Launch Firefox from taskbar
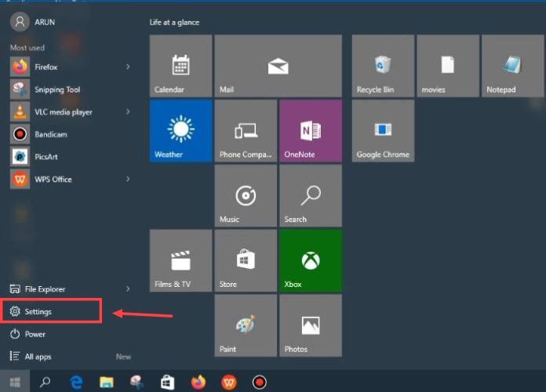Viewport: 546px width, 392px height. point(198,382)
